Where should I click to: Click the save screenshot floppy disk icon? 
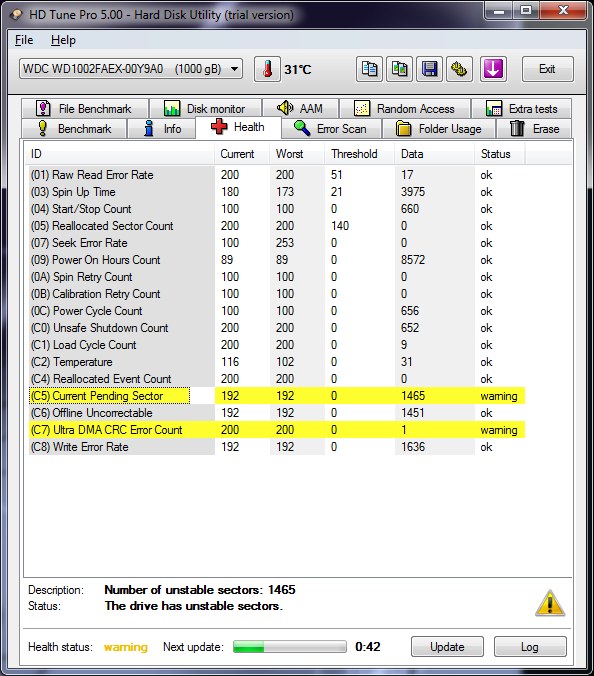pos(429,69)
